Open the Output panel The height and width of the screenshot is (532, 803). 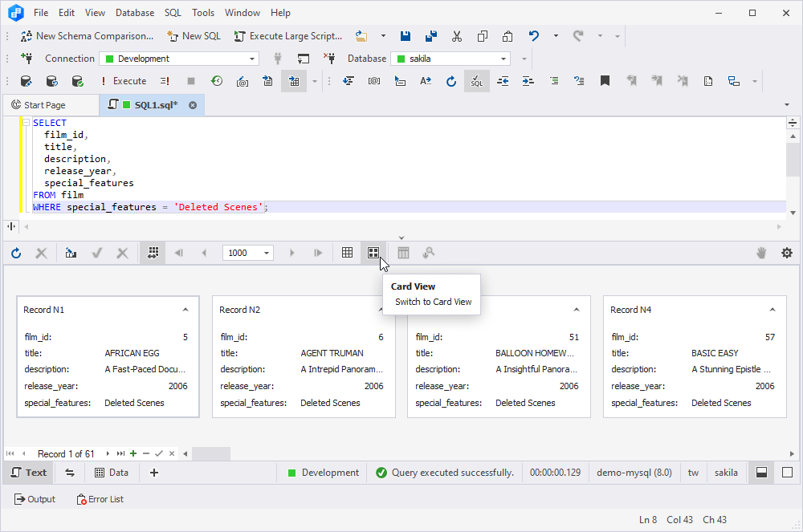[x=35, y=499]
